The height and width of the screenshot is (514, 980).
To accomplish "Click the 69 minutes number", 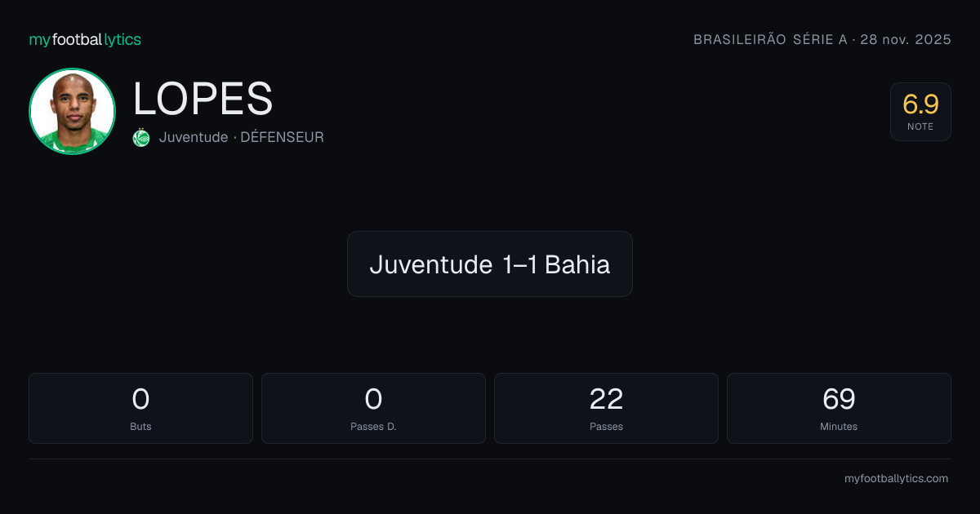I will (839, 399).
